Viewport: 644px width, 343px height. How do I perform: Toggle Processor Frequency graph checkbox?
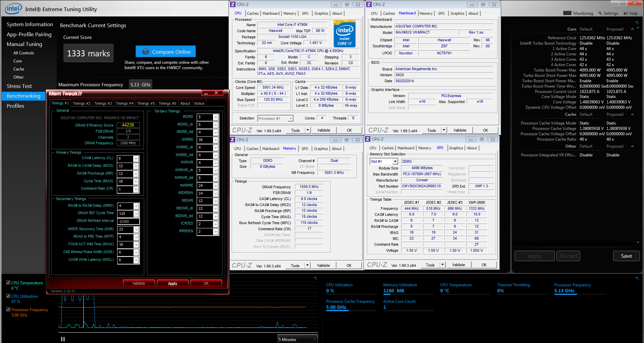pyautogui.click(x=8, y=309)
